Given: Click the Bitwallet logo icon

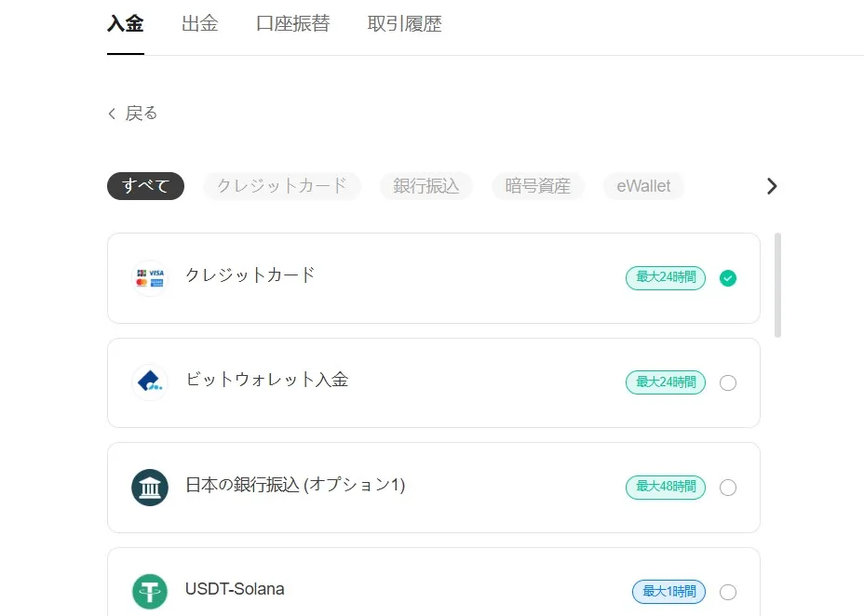Looking at the screenshot, I should point(150,382).
